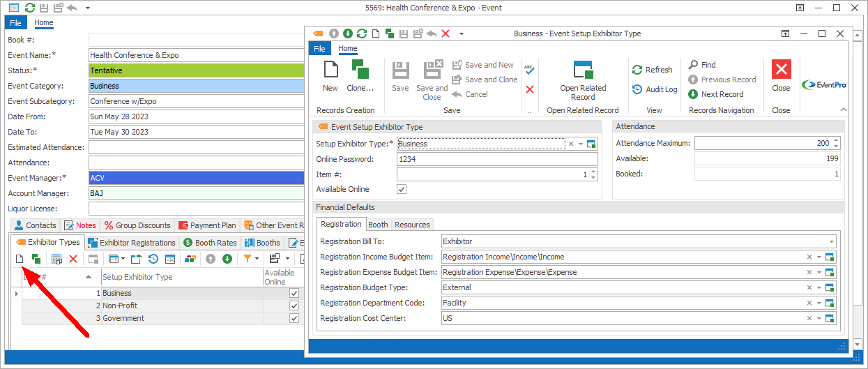
Task: Toggle Available Online for the Government row
Action: (x=294, y=318)
